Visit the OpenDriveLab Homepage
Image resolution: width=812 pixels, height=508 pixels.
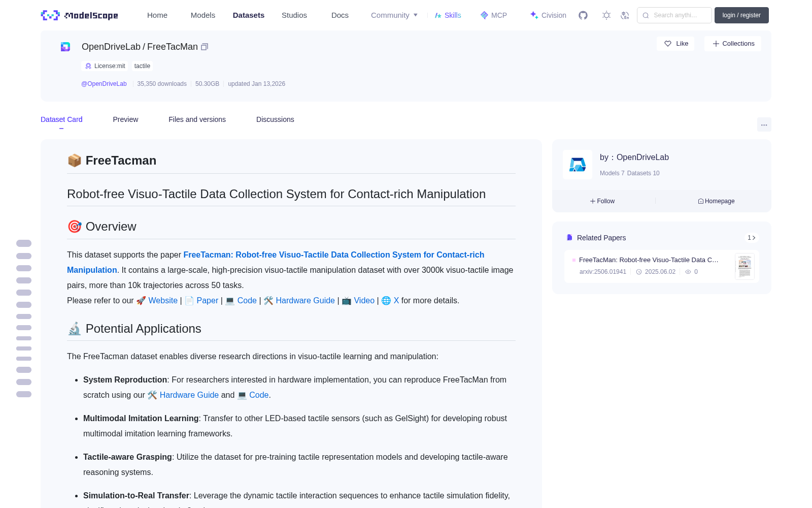[716, 201]
